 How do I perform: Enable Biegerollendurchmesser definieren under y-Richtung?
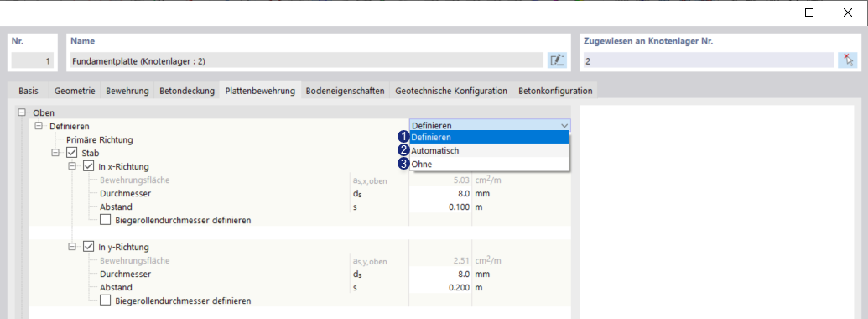pos(105,301)
